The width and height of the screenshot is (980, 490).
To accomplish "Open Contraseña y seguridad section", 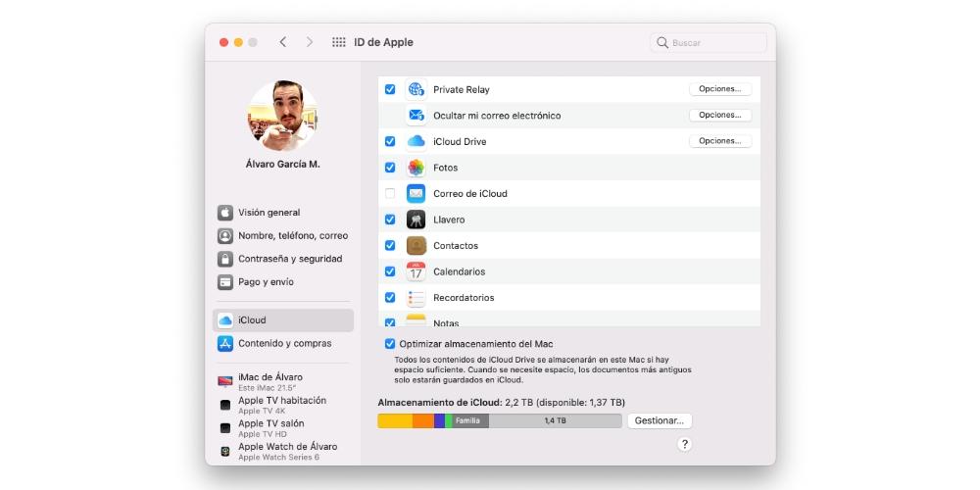I will tap(283, 259).
